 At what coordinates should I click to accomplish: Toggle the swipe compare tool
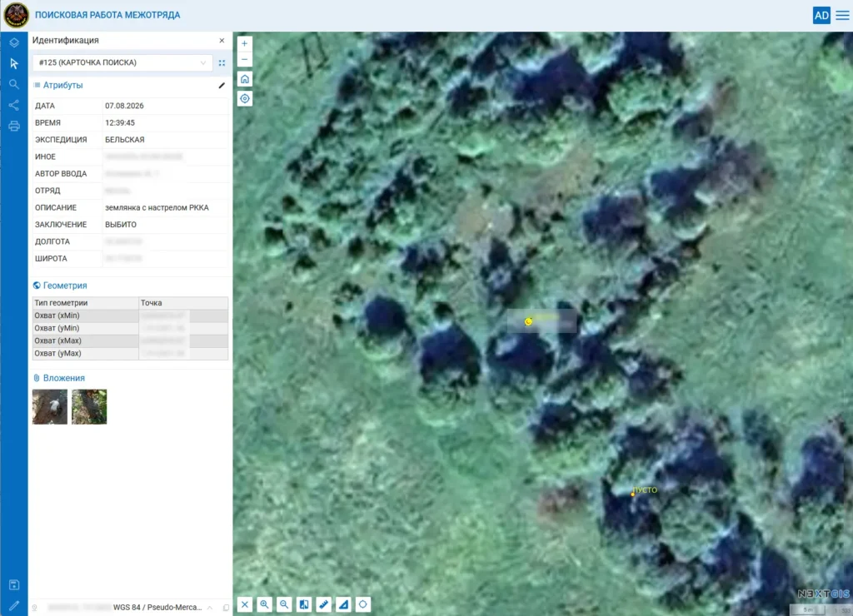point(304,604)
